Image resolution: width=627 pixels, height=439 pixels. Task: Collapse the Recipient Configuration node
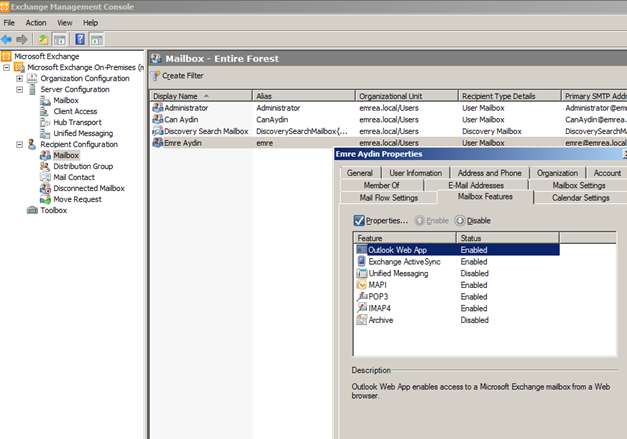[19, 144]
